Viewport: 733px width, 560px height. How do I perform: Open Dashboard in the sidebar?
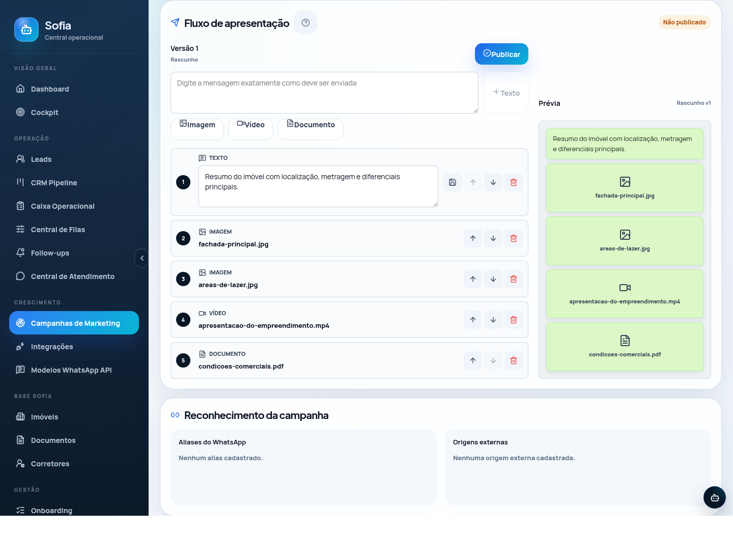tap(74, 89)
